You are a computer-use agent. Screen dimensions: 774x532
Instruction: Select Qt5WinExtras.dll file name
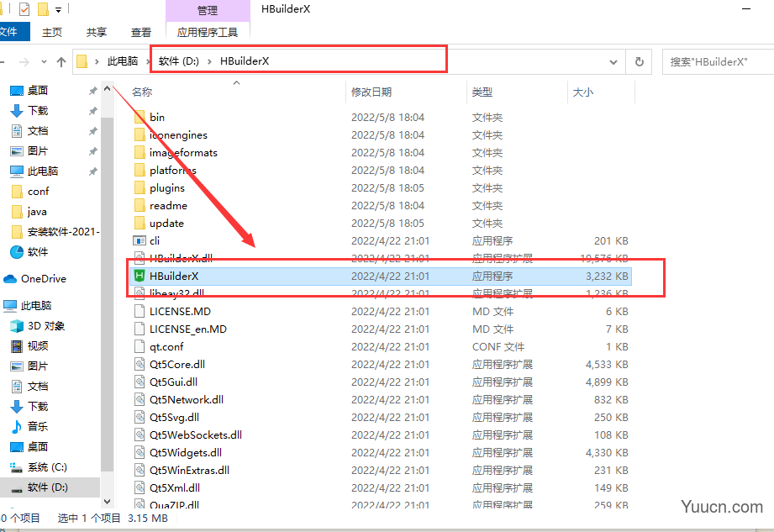(190, 471)
